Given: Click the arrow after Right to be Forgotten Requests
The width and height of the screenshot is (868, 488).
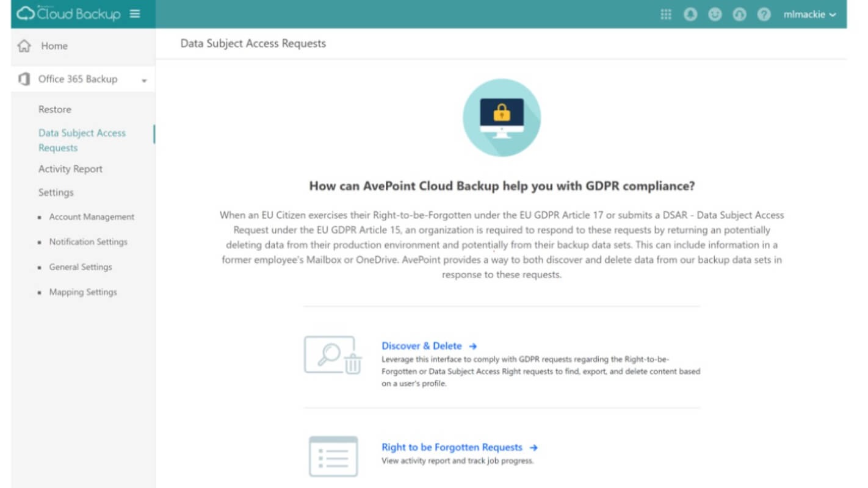Looking at the screenshot, I should (533, 448).
